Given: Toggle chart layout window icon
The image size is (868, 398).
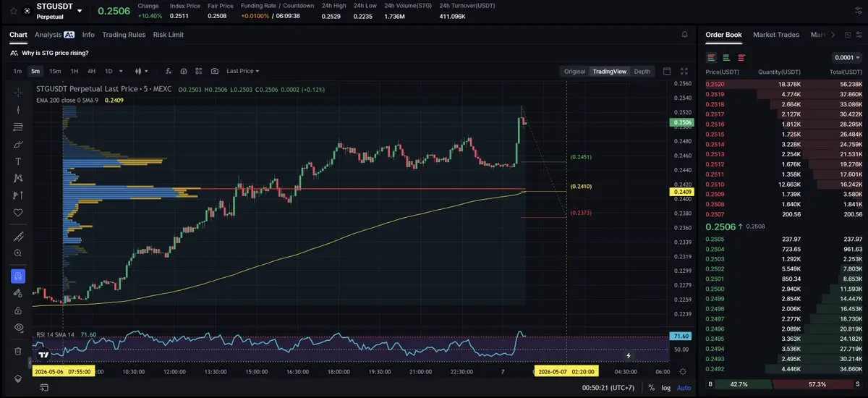Looking at the screenshot, I should (x=667, y=71).
